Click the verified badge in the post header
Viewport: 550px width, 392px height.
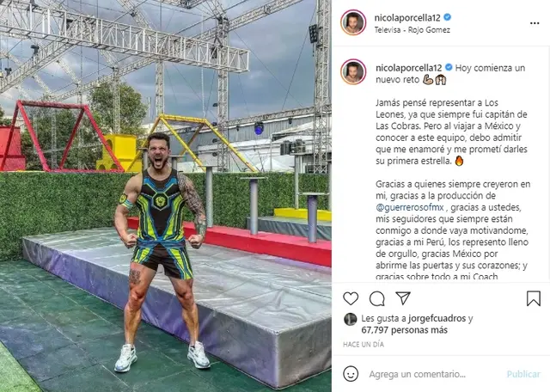click(x=447, y=17)
